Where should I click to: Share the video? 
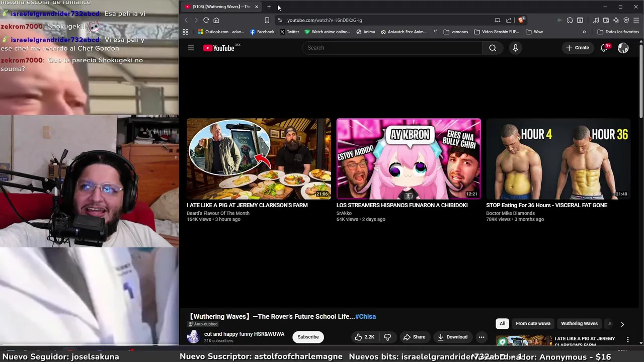(415, 337)
